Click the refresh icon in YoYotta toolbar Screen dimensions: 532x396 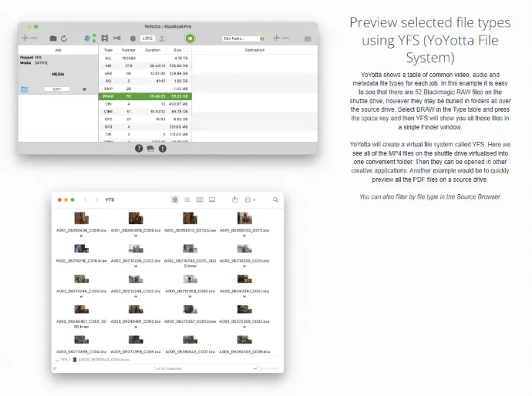pos(64,38)
